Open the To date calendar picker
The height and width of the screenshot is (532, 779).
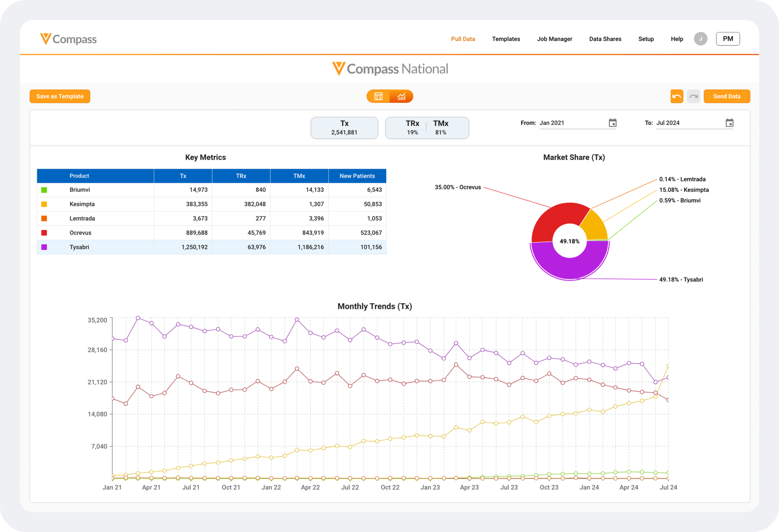tap(729, 123)
